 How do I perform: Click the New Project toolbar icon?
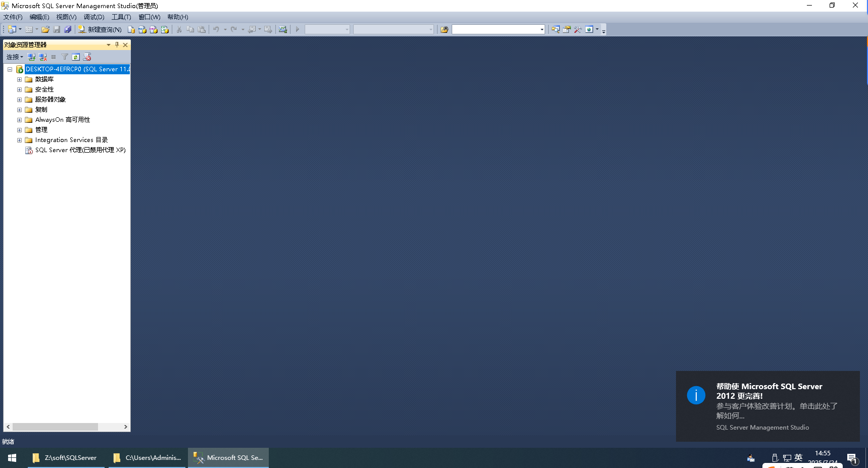[12, 29]
